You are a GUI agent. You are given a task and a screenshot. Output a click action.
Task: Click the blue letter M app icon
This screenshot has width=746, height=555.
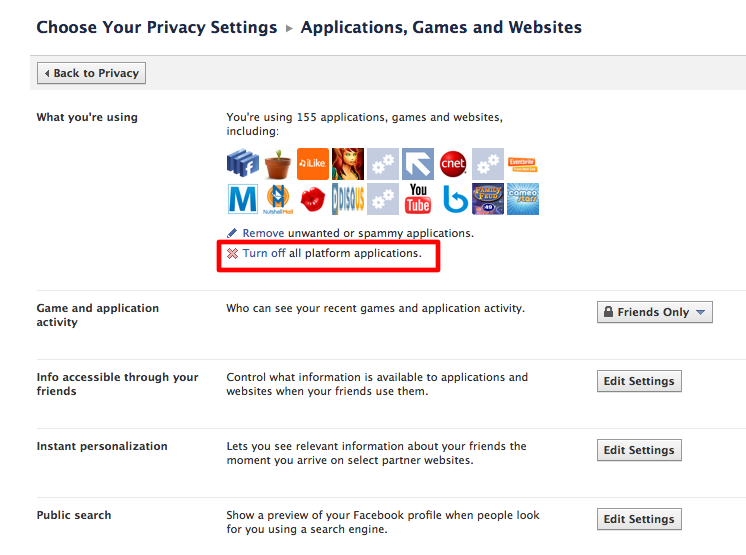coord(243,199)
